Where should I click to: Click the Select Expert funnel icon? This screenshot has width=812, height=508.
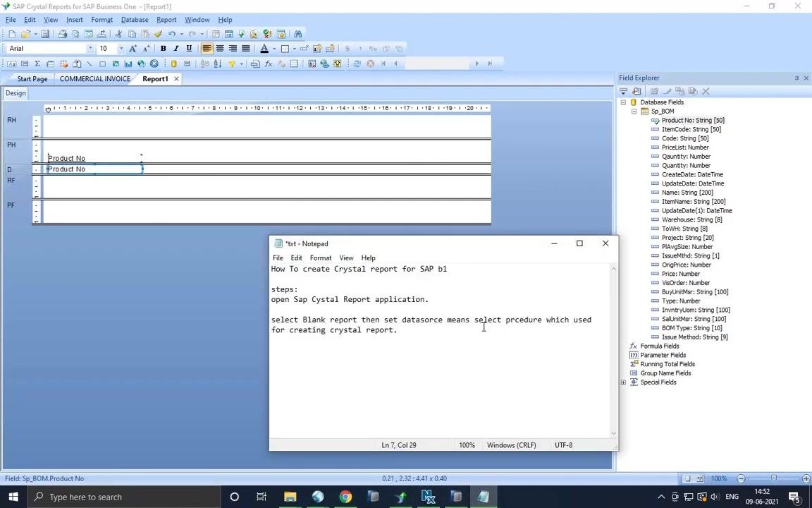232,64
